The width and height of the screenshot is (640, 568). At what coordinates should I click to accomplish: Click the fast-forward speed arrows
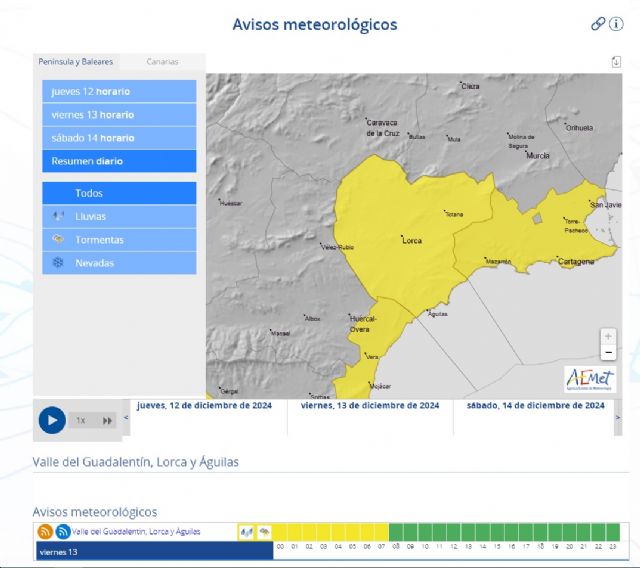pos(107,421)
